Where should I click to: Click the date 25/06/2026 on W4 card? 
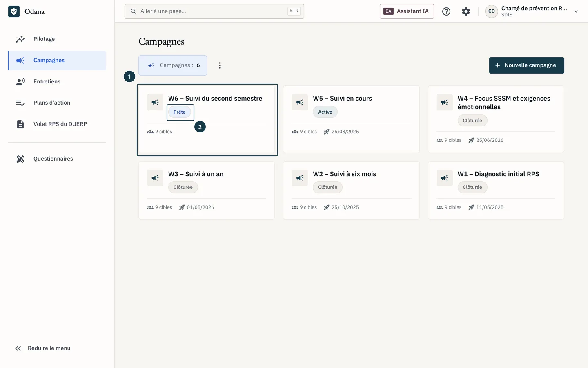click(490, 140)
